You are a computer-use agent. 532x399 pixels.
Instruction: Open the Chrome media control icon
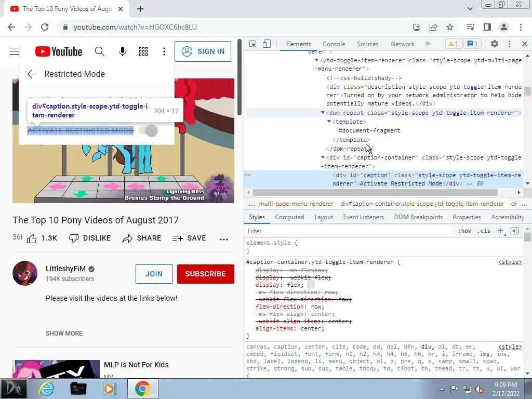[471, 27]
